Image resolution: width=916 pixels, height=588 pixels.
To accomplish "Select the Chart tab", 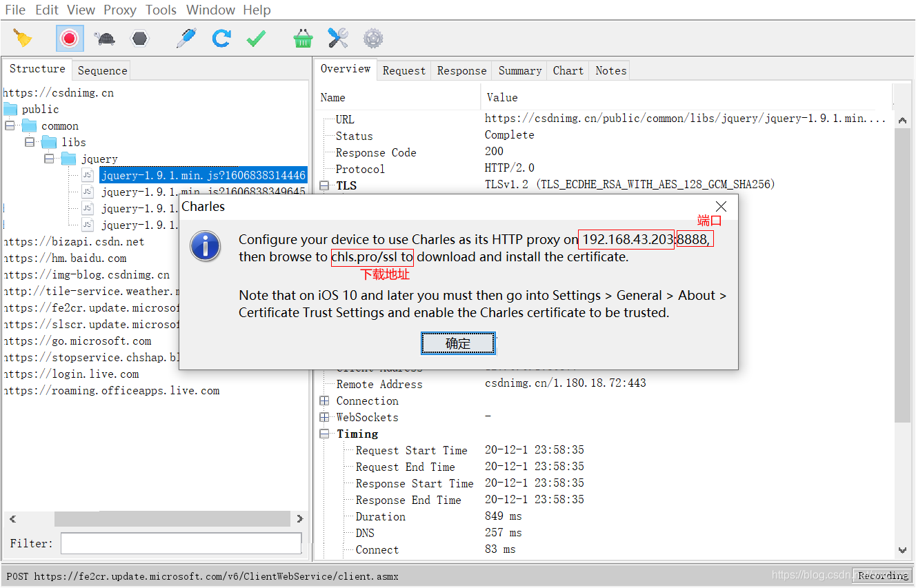I will pyautogui.click(x=568, y=70).
